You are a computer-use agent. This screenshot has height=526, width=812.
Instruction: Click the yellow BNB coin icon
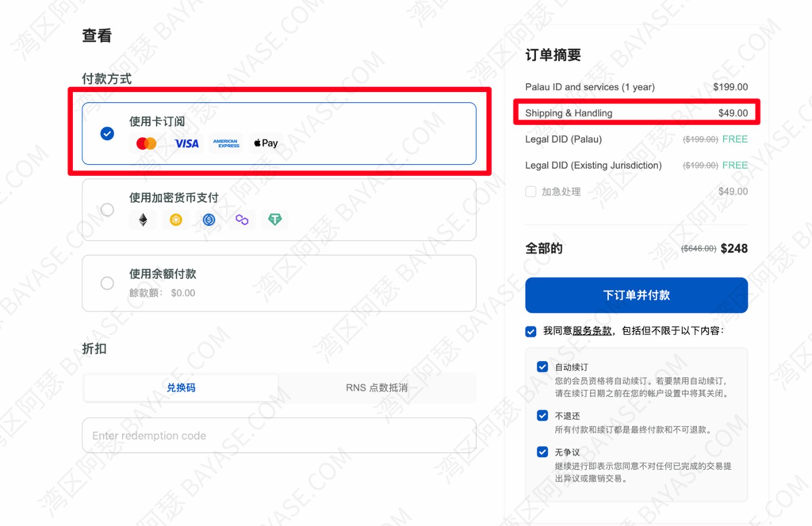(176, 220)
